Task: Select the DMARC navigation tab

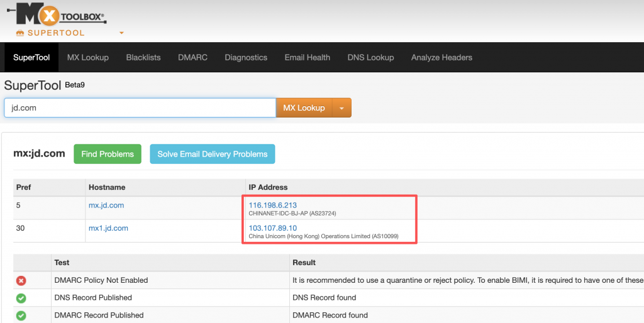Action: [192, 57]
